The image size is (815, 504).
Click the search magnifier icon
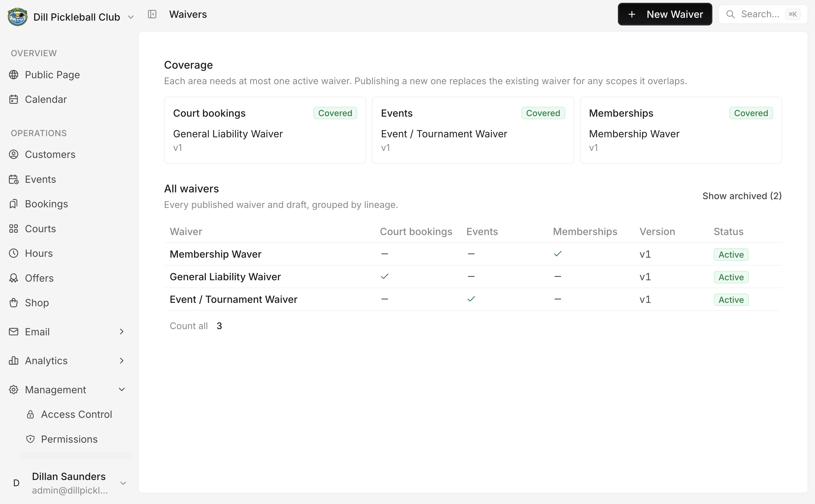click(x=730, y=14)
